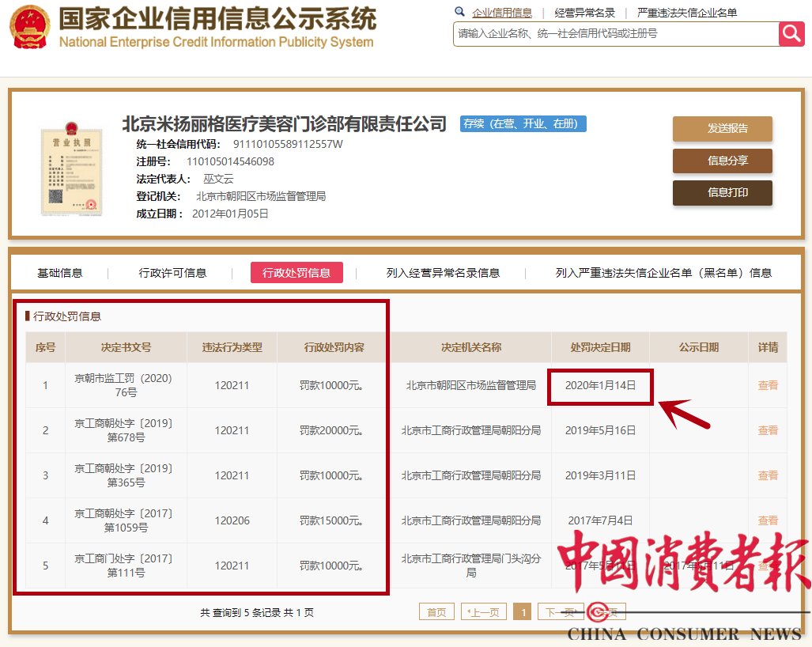Switch to the 基础信息 tab

coord(59,272)
